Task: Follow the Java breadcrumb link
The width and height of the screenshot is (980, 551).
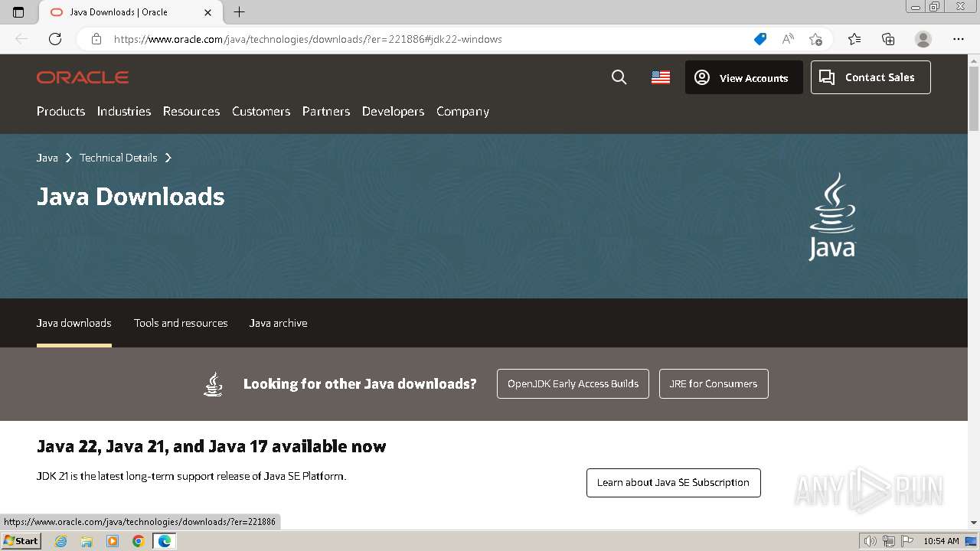Action: 47,158
